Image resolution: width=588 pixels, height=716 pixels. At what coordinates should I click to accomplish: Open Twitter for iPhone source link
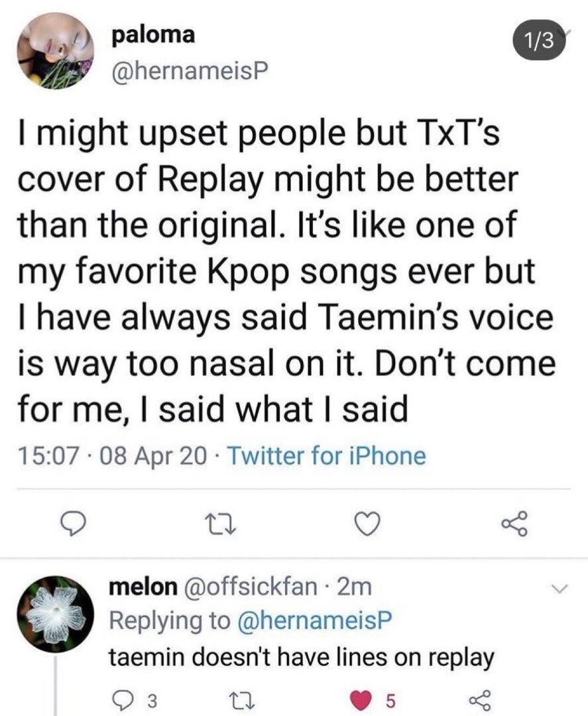click(326, 455)
